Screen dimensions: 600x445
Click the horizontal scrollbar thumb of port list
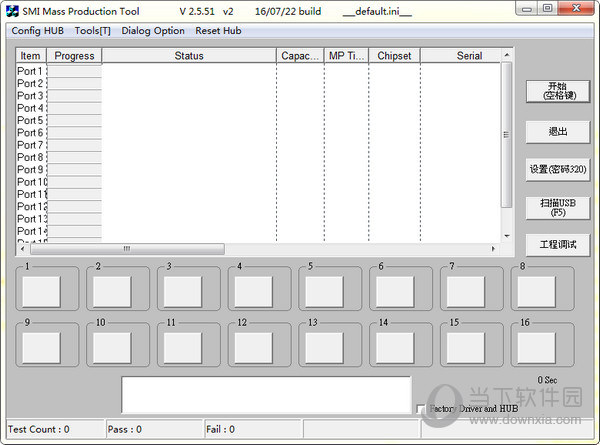click(x=127, y=249)
